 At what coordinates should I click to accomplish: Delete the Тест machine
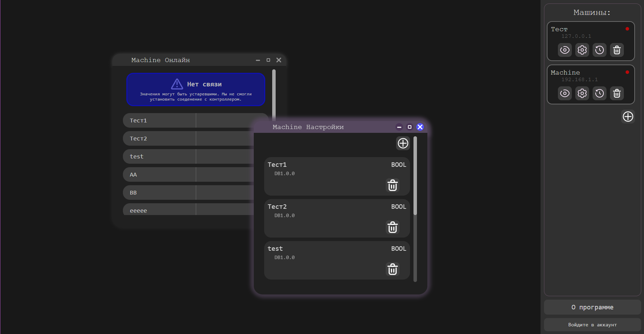pos(617,50)
